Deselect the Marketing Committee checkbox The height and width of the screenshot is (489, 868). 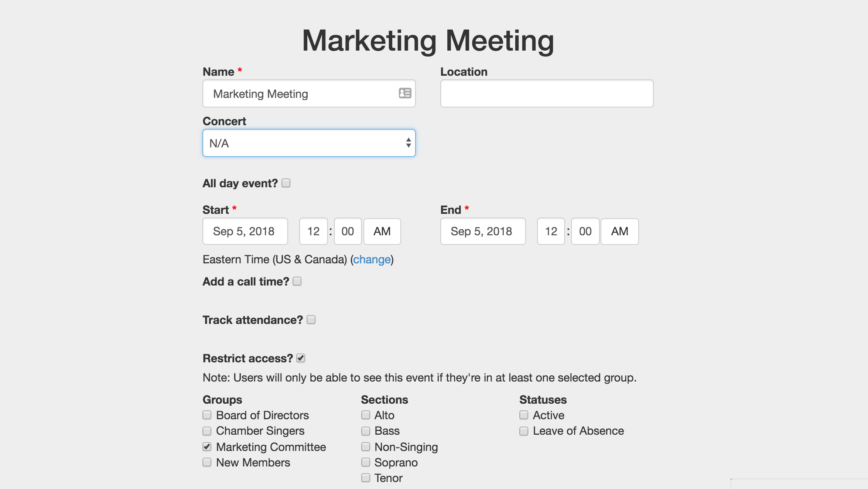[207, 447]
